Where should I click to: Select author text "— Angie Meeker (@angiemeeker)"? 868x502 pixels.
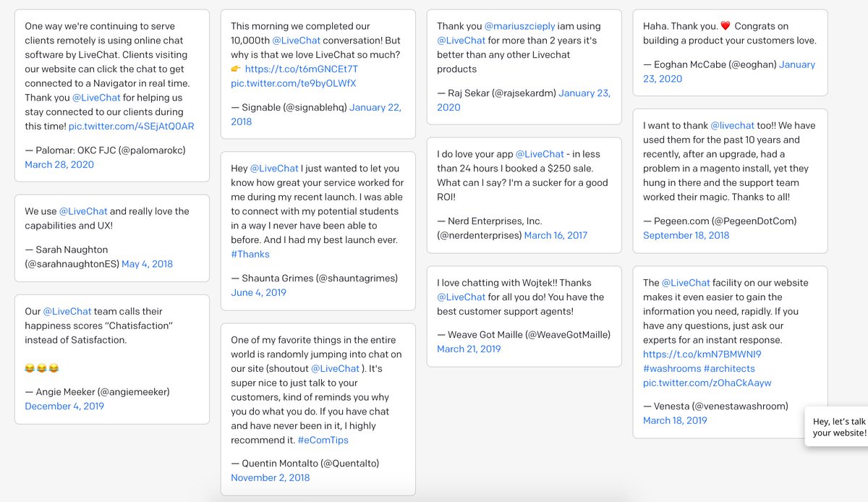tap(97, 391)
